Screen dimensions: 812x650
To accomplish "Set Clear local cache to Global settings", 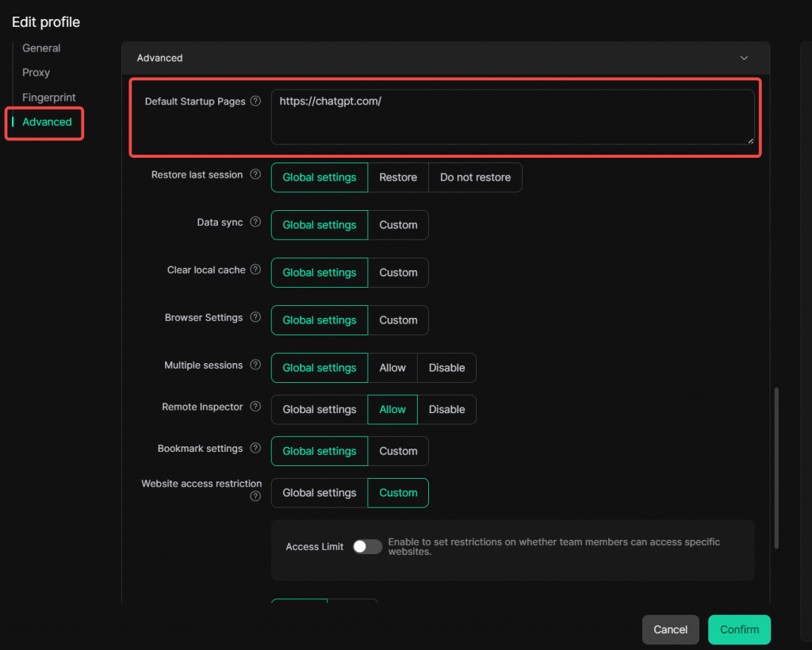I will (x=320, y=273).
